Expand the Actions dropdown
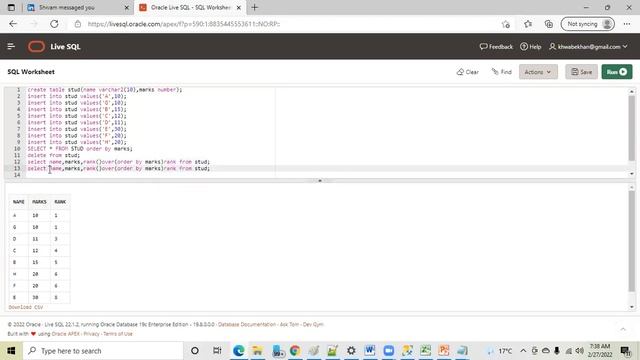This screenshot has height=360, width=640. [x=538, y=72]
